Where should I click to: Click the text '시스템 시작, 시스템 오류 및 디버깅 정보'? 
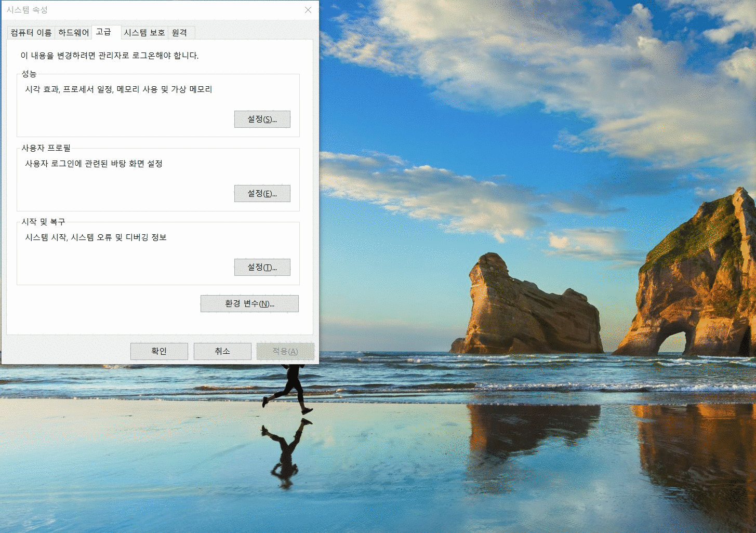[96, 237]
